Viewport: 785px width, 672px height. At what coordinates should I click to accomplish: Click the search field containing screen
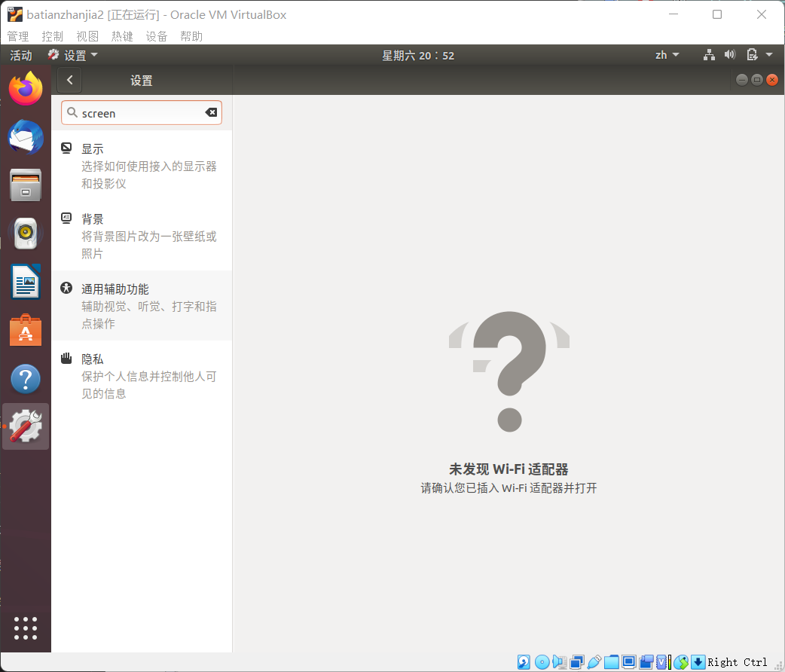tap(141, 113)
